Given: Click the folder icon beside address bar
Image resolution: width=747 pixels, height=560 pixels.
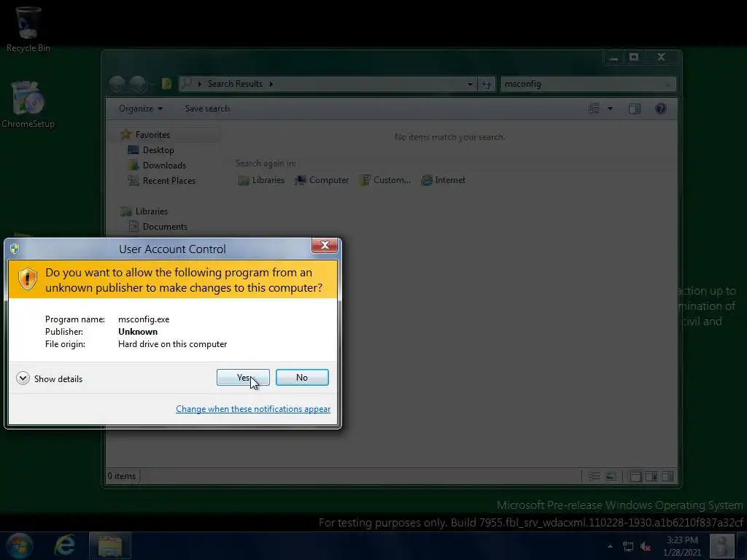Looking at the screenshot, I should 166,85.
